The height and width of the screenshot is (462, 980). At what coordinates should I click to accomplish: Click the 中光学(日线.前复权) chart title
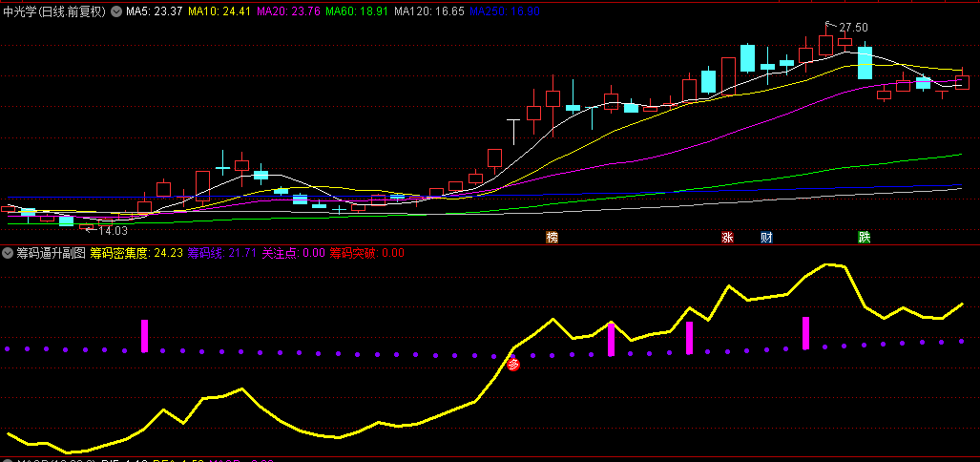coord(54,11)
